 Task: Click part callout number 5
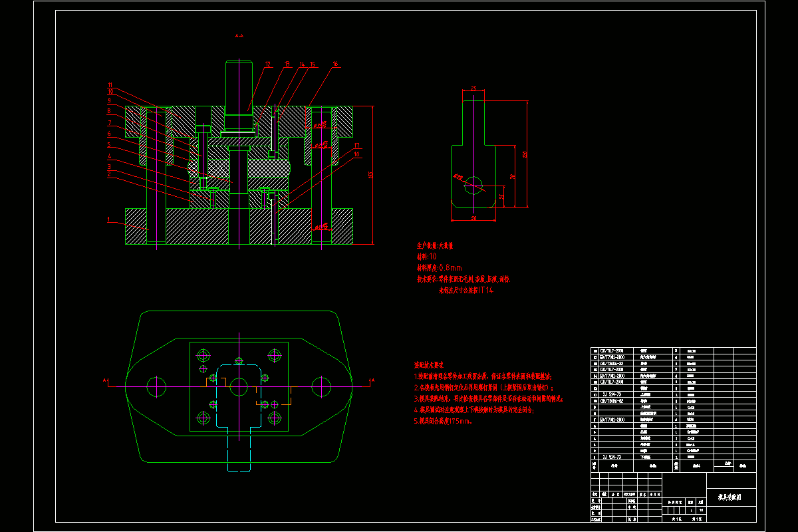click(110, 144)
